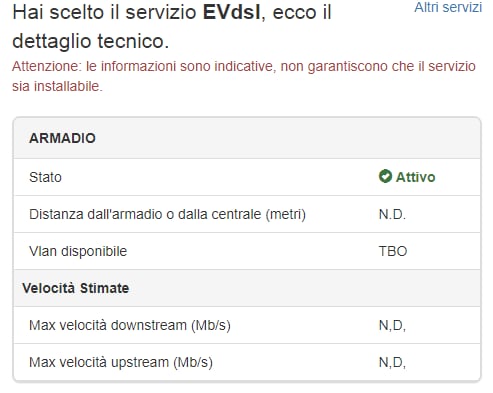Click the downstream N.D. speed value

pyautogui.click(x=392, y=325)
